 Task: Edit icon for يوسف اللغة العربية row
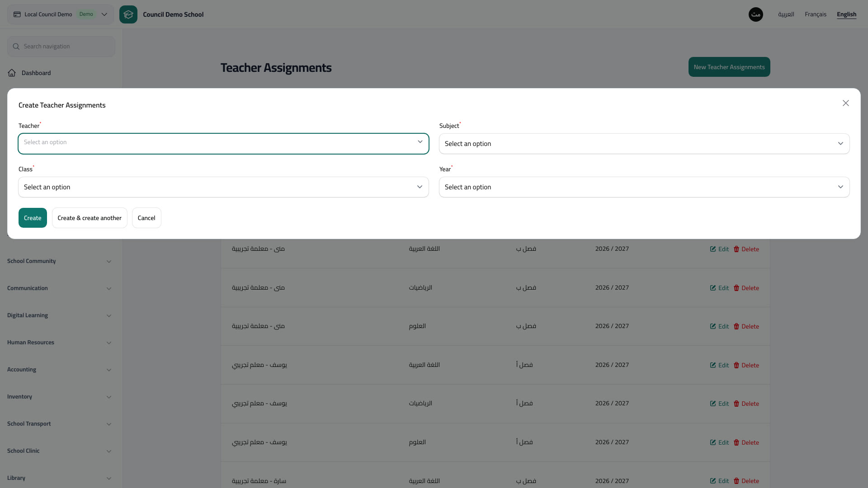pyautogui.click(x=713, y=365)
